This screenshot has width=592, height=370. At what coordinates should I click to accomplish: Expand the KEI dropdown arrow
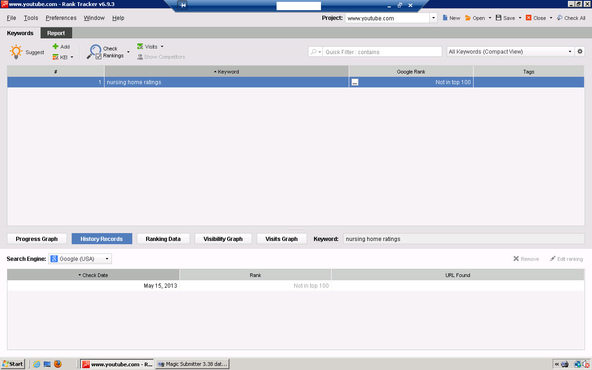pyautogui.click(x=72, y=57)
